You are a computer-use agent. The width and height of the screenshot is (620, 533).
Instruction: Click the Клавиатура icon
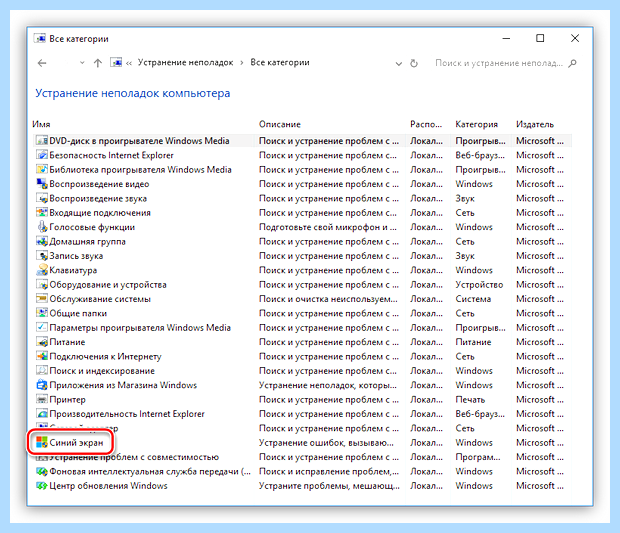click(42, 270)
